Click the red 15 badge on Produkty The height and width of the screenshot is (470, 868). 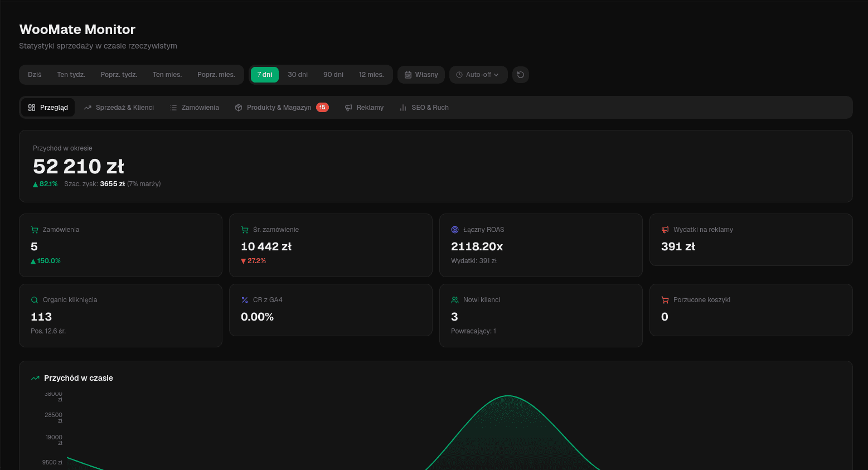tap(322, 108)
